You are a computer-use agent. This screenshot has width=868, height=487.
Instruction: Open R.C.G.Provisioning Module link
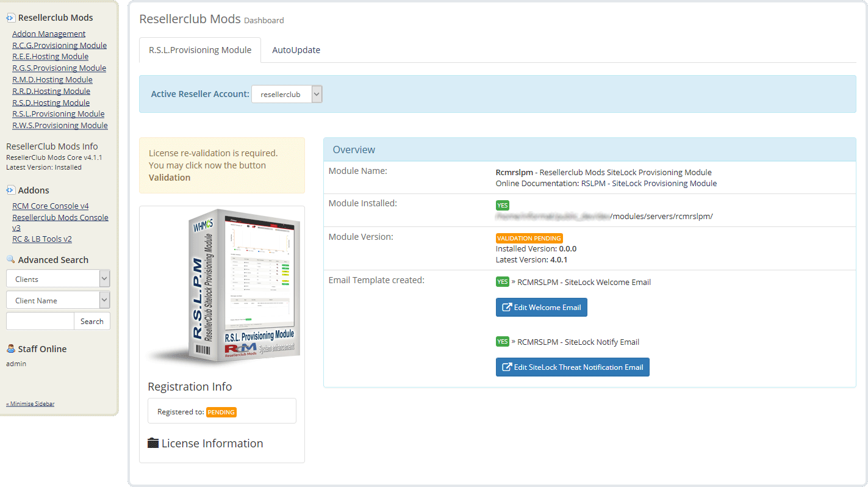59,45
